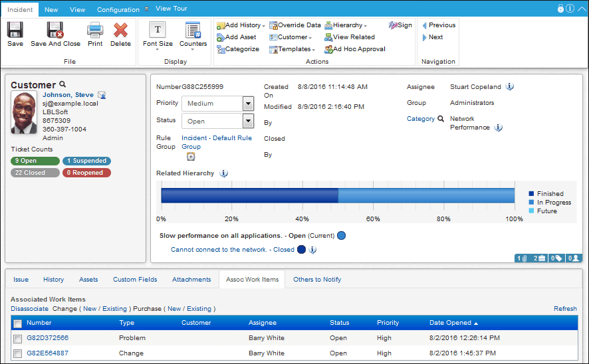Image resolution: width=589 pixels, height=364 pixels.
Task: Click the Print icon in File group
Action: pyautogui.click(x=95, y=30)
